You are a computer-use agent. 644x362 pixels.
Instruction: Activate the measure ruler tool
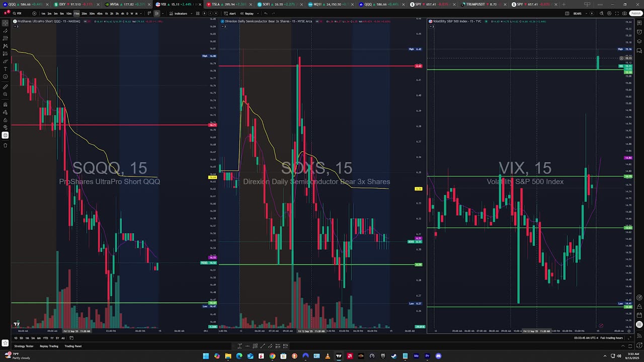[6, 87]
